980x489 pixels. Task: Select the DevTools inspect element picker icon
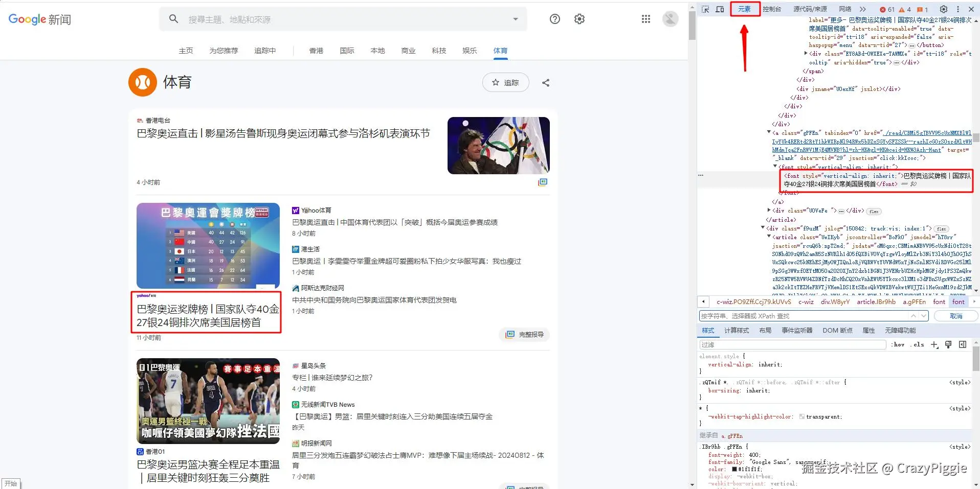pyautogui.click(x=705, y=9)
